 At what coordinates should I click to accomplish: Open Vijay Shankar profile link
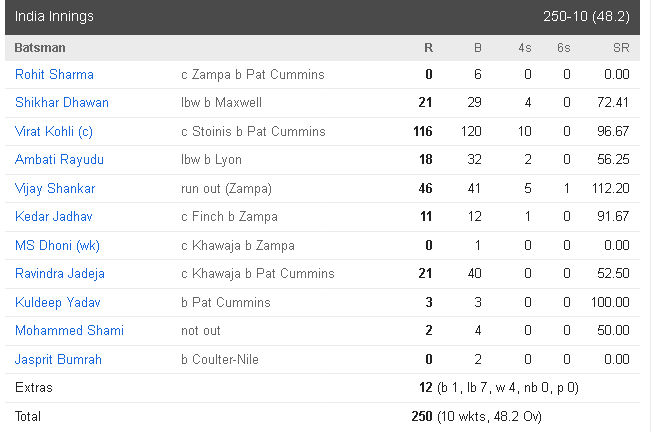[55, 188]
